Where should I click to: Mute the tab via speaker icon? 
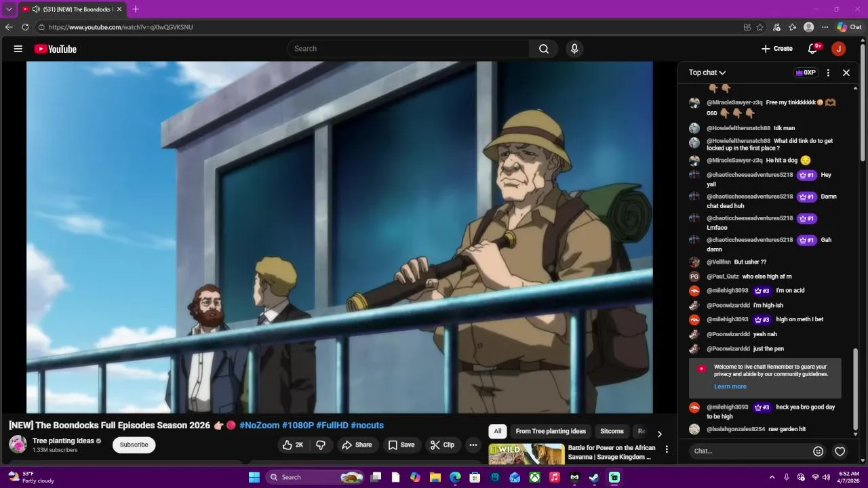pyautogui.click(x=36, y=9)
